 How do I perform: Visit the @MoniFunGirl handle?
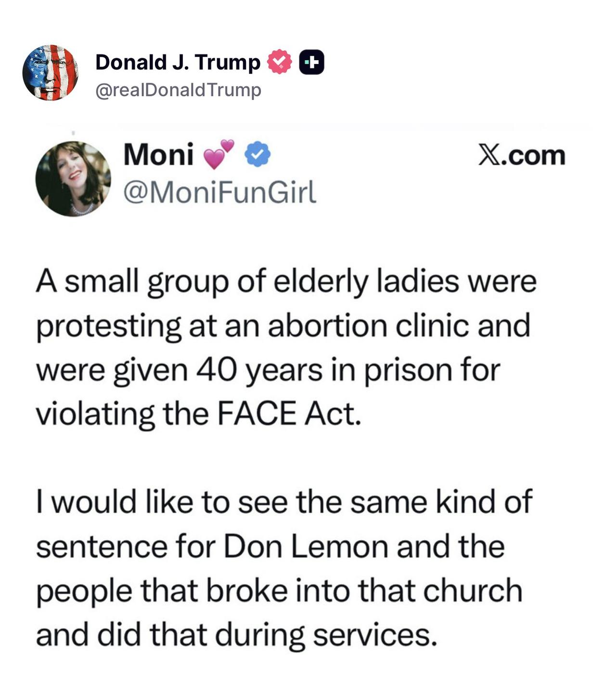click(x=219, y=192)
